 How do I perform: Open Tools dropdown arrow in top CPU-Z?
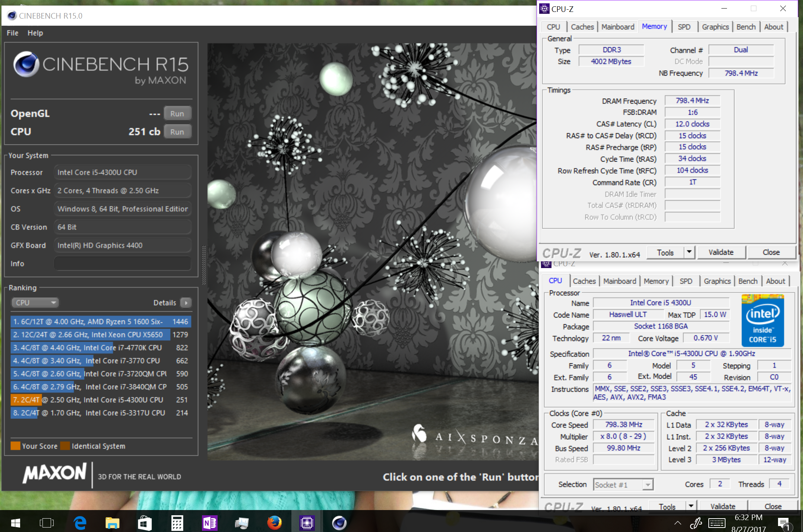[x=689, y=253]
